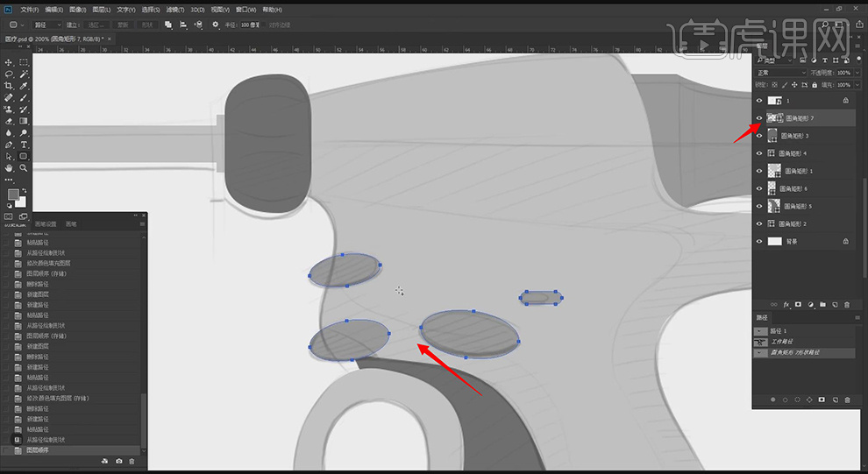Open layer filter type dropdown

point(774,60)
